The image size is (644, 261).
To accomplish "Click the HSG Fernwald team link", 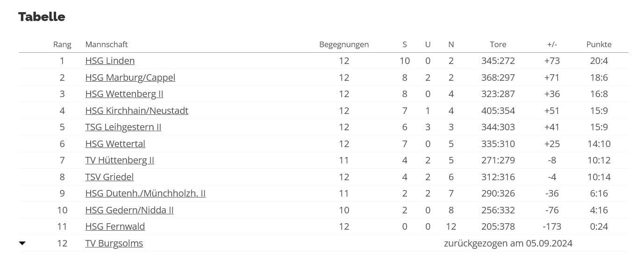I will click(115, 226).
